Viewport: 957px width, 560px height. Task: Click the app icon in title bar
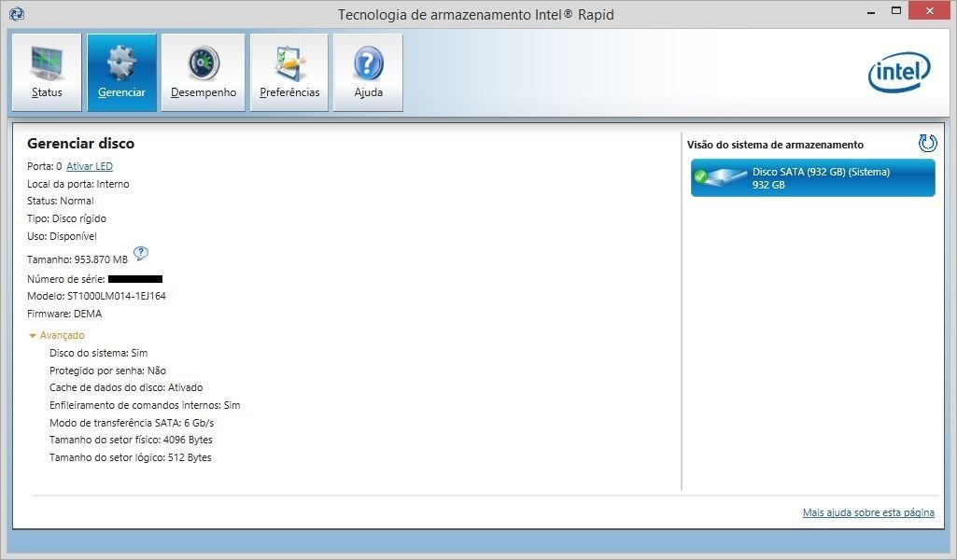coord(17,13)
